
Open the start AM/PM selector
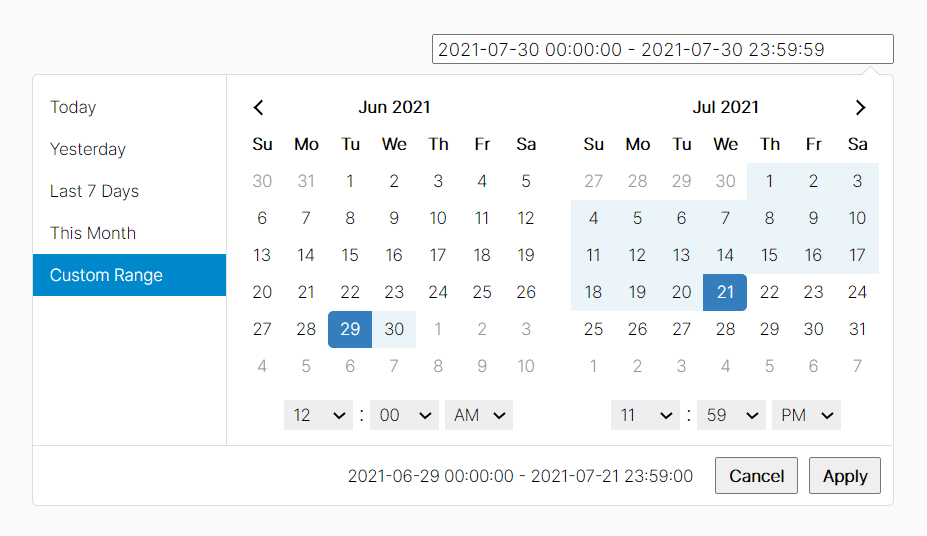(x=479, y=415)
